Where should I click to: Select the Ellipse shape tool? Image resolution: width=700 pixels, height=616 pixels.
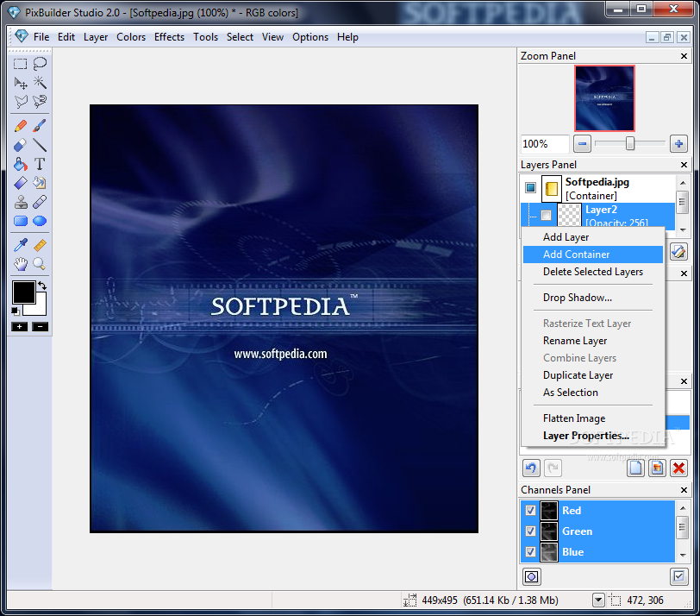pos(40,221)
